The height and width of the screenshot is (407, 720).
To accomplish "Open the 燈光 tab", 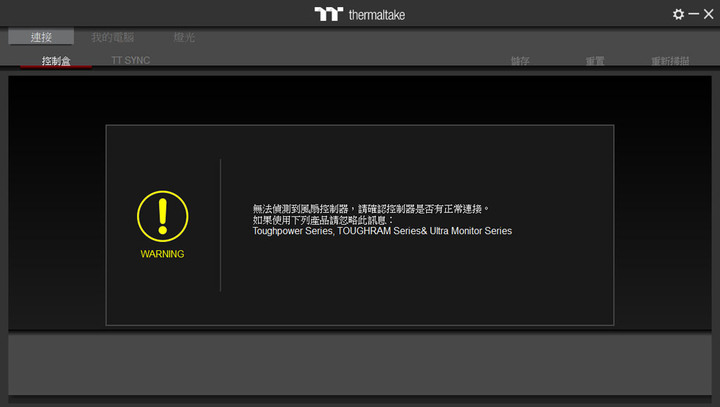I will tap(184, 37).
